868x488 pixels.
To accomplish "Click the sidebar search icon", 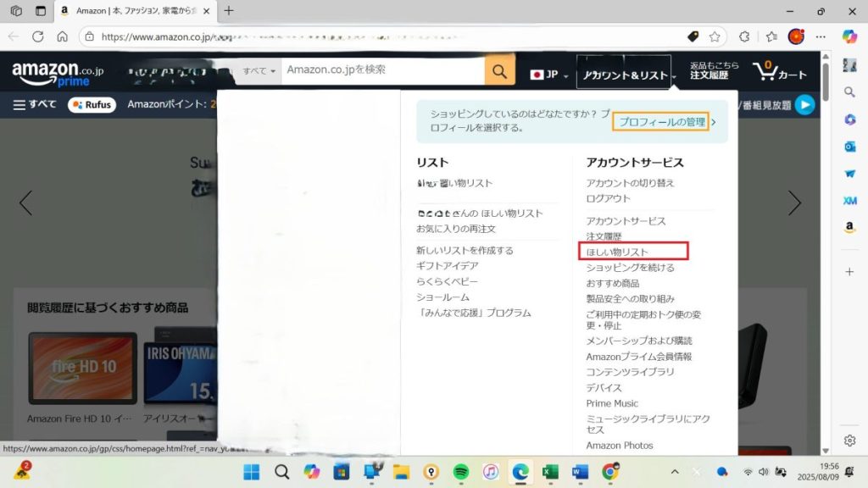I will click(x=849, y=91).
